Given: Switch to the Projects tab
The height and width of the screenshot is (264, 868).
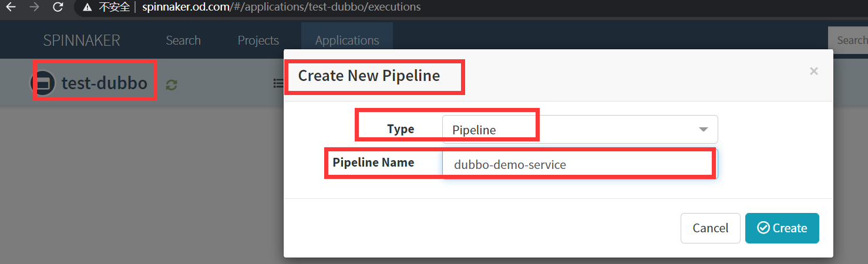Looking at the screenshot, I should point(258,40).
